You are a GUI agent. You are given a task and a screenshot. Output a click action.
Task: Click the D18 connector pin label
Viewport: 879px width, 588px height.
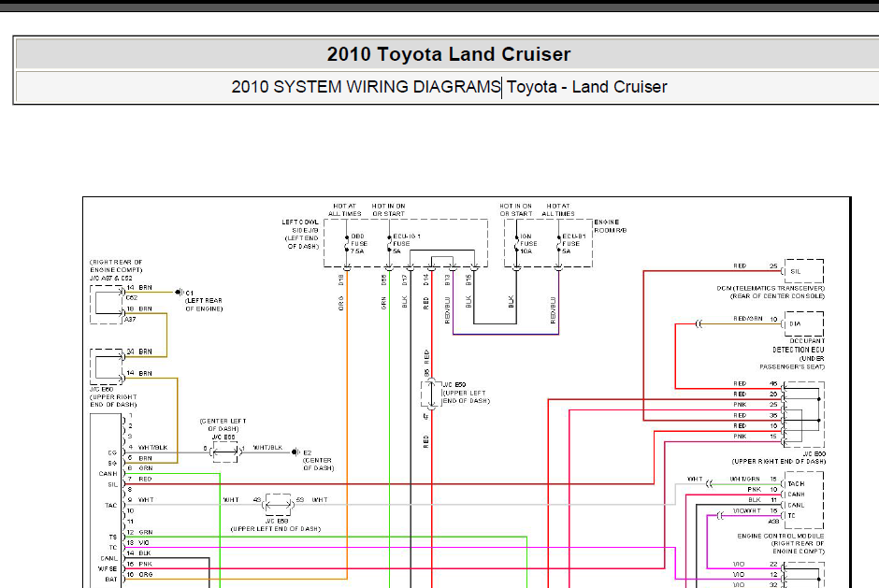[x=340, y=280]
